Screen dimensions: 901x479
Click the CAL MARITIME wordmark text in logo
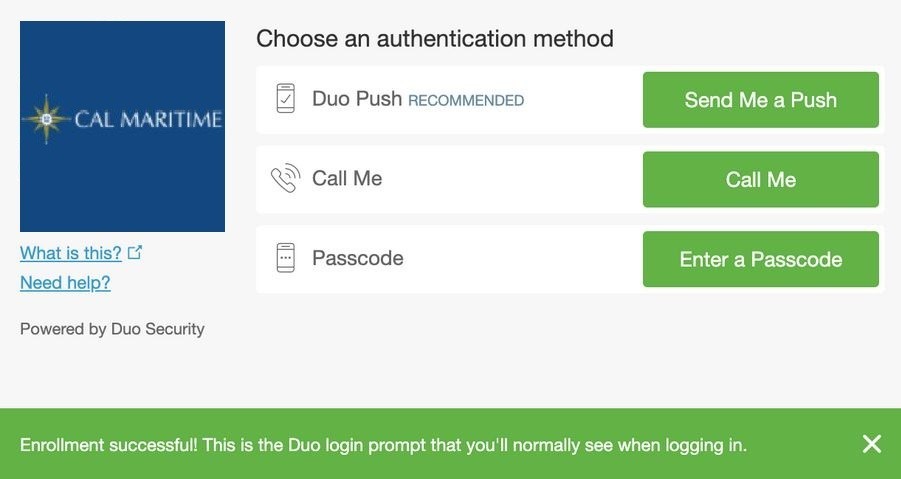coord(148,119)
